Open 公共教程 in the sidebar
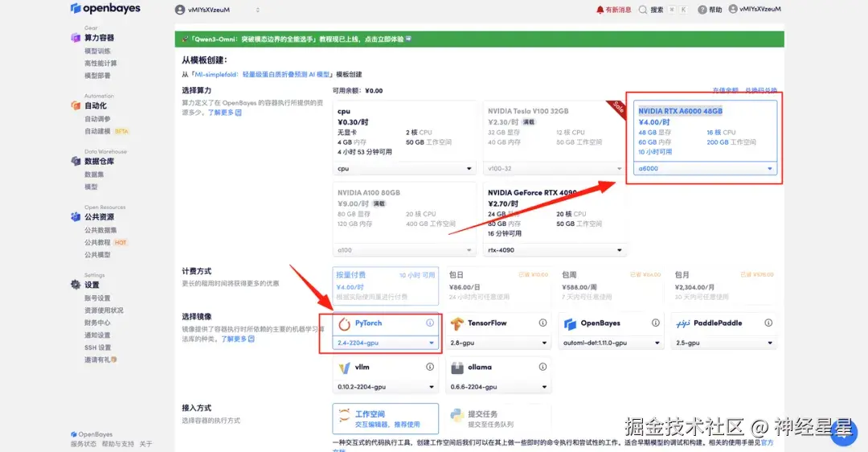Image resolution: width=868 pixels, height=452 pixels. click(x=97, y=242)
